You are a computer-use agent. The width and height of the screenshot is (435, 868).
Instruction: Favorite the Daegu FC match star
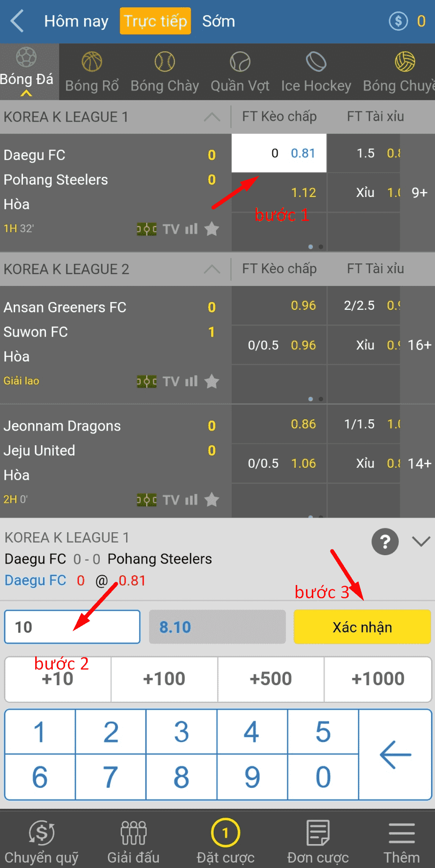pos(212,229)
